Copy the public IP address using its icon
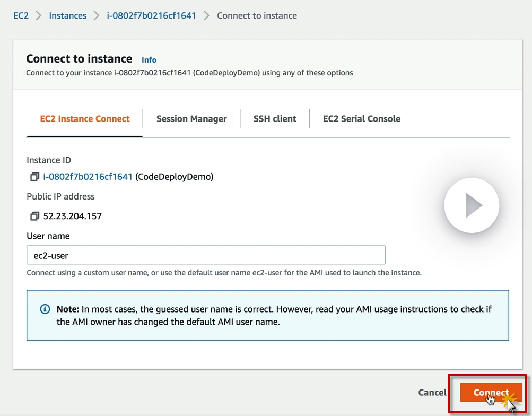 click(34, 216)
